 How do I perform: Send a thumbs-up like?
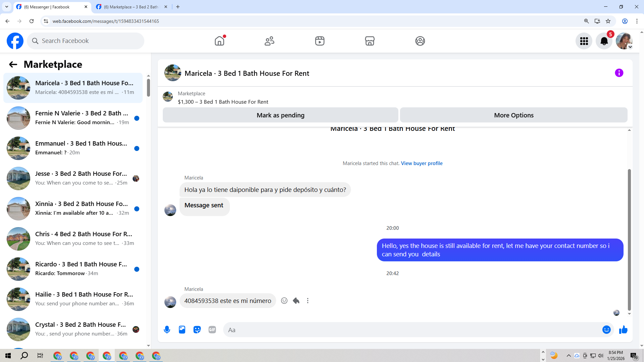click(623, 330)
